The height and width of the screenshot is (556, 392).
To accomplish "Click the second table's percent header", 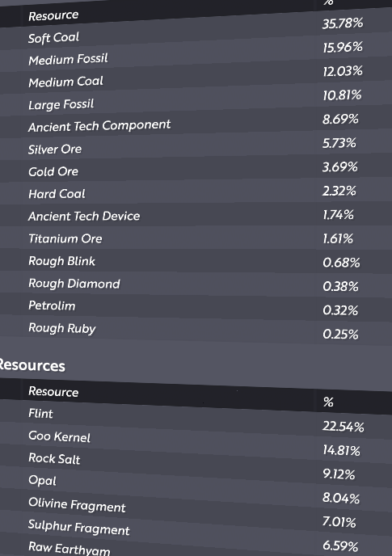I will point(328,402).
